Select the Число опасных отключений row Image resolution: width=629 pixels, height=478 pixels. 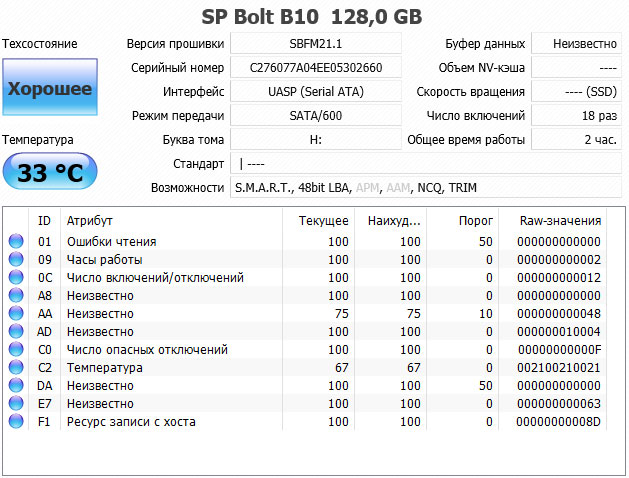point(305,350)
